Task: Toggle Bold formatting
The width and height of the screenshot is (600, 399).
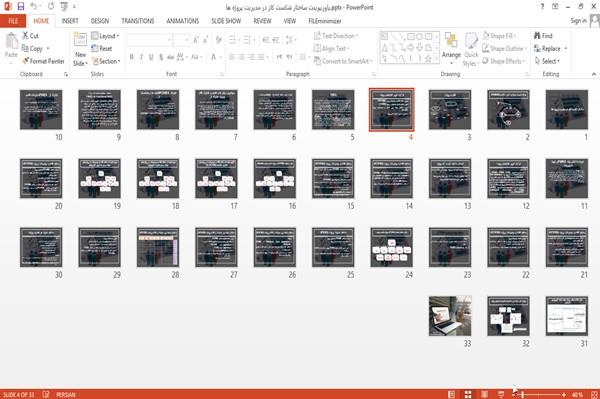Action: tap(131, 57)
